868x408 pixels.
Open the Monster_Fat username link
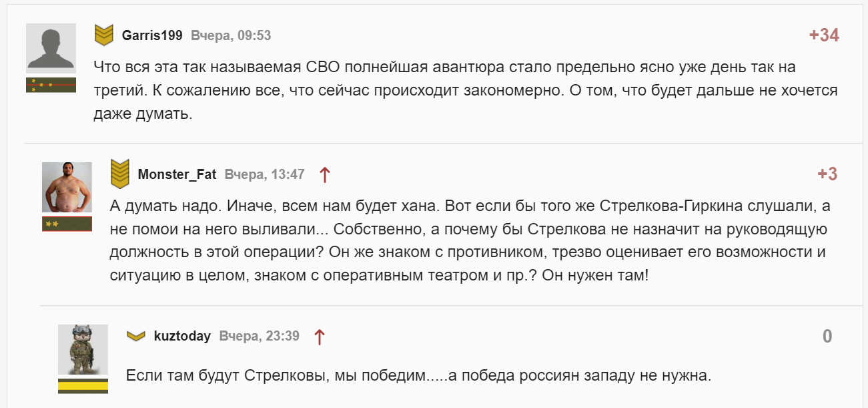coord(177,174)
